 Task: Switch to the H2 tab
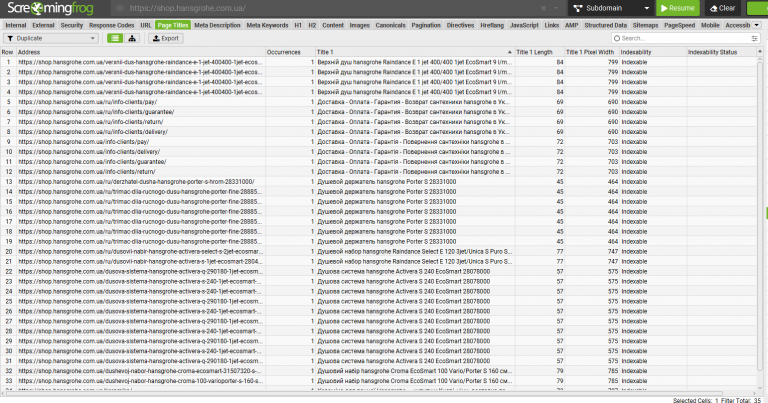[312, 25]
